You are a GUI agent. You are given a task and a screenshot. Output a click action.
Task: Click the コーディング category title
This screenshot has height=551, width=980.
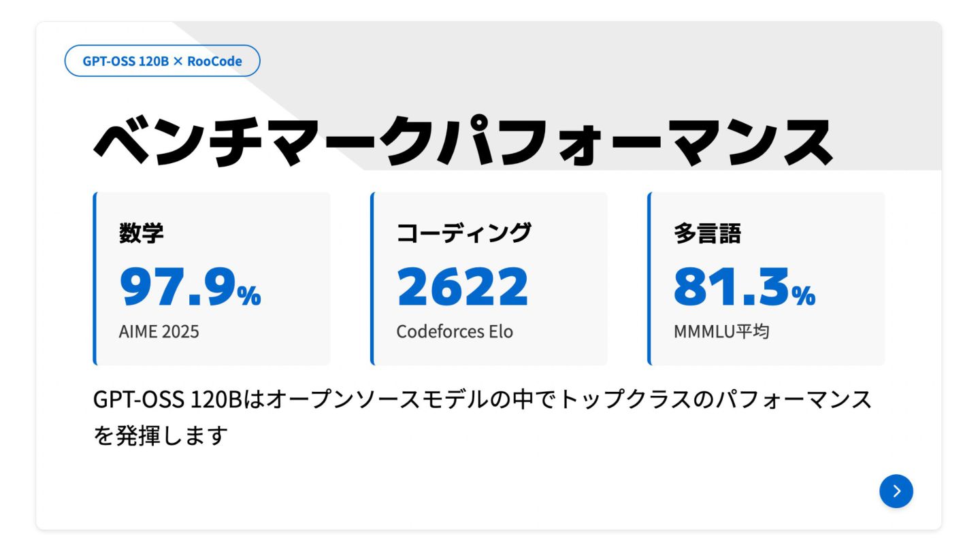tap(464, 233)
